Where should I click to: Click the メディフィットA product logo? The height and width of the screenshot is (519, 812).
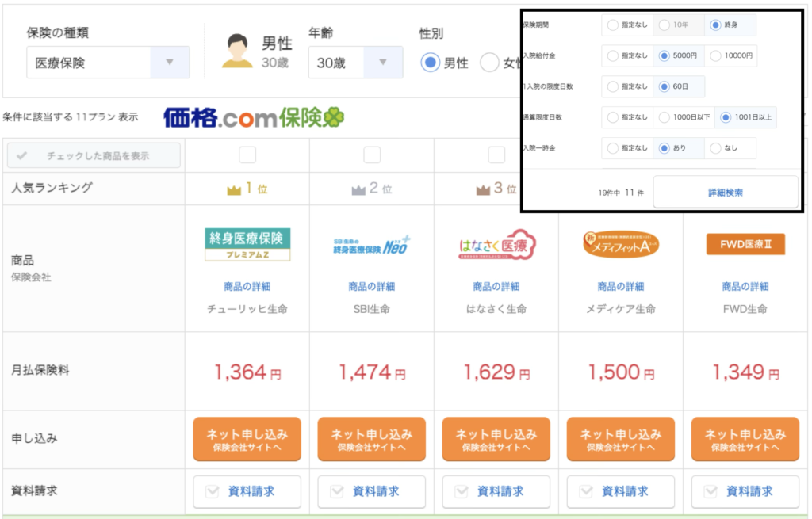coord(621,245)
